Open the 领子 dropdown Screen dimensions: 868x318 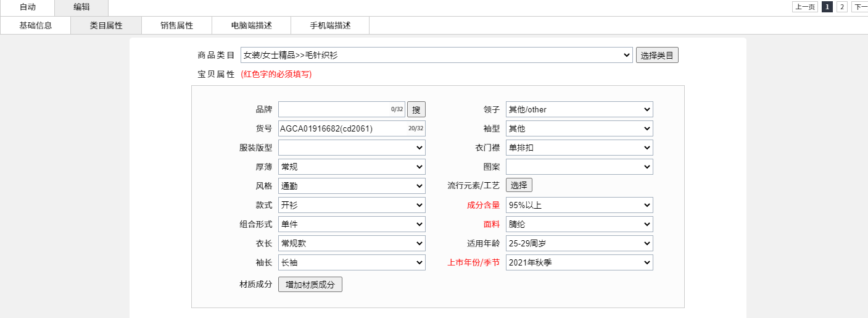pyautogui.click(x=579, y=110)
